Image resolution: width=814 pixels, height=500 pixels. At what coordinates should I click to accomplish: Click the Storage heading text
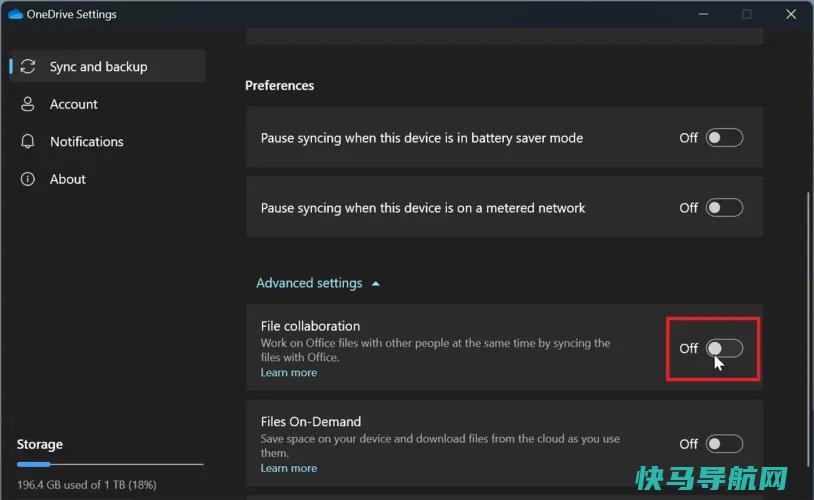[x=39, y=444]
